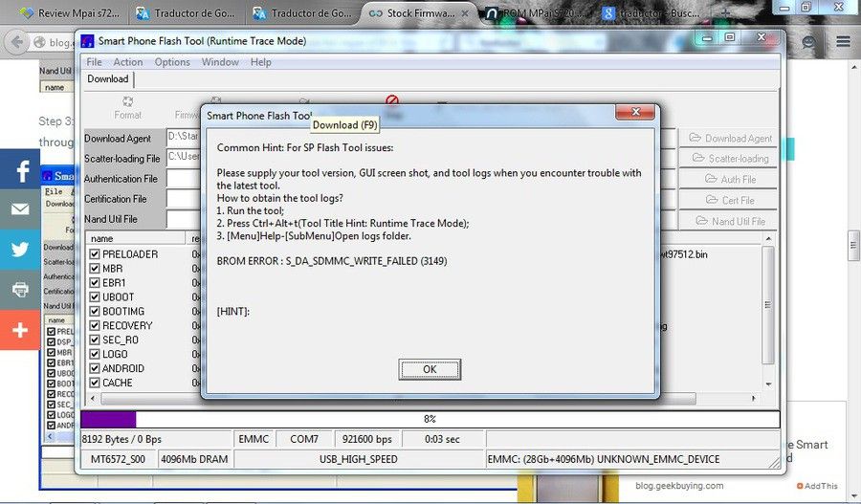Open the Action menu

point(128,62)
